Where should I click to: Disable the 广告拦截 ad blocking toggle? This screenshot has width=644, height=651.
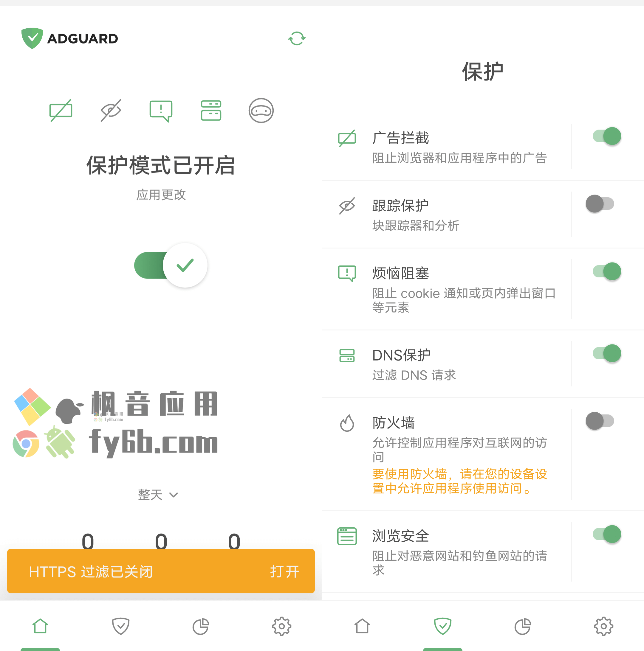point(613,137)
